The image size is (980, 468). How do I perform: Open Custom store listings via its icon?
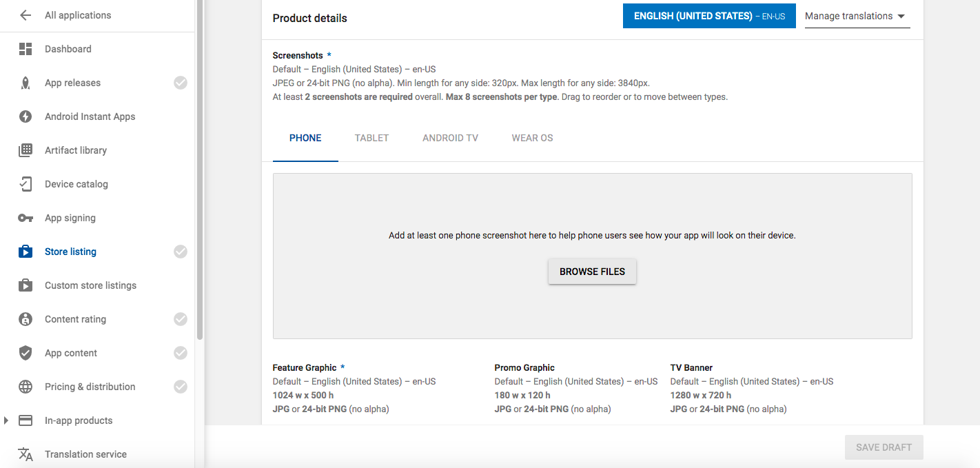25,285
